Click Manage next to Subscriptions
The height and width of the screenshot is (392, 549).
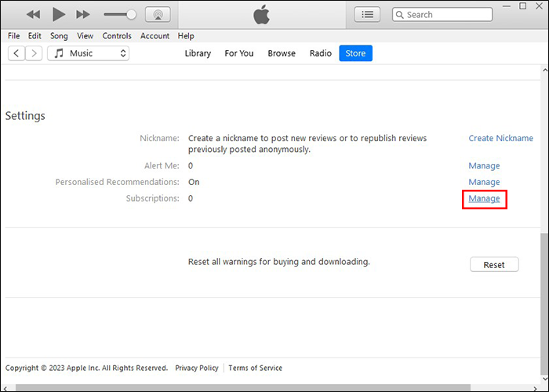484,198
